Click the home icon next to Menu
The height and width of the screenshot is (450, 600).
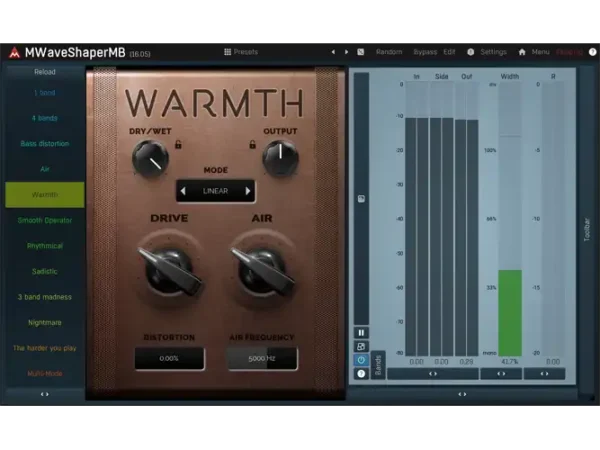coord(522,52)
